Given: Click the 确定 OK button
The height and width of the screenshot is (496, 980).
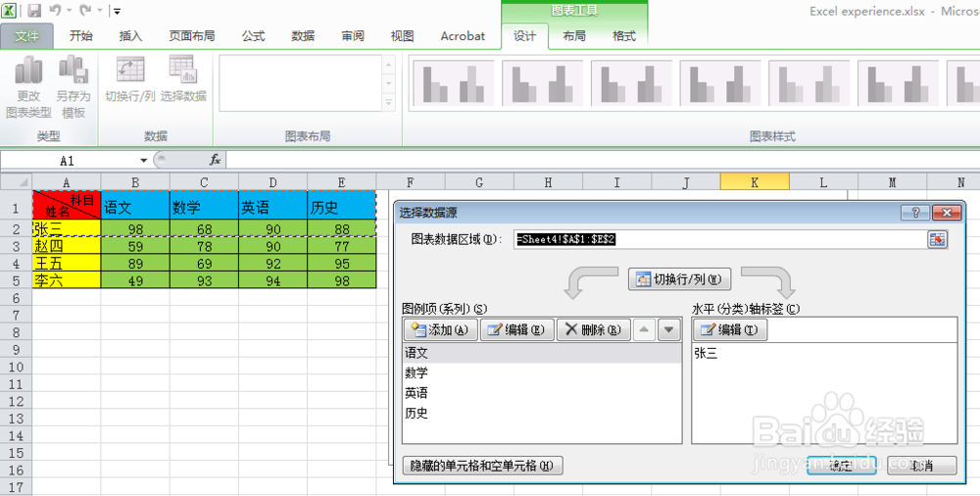Looking at the screenshot, I should click(841, 466).
